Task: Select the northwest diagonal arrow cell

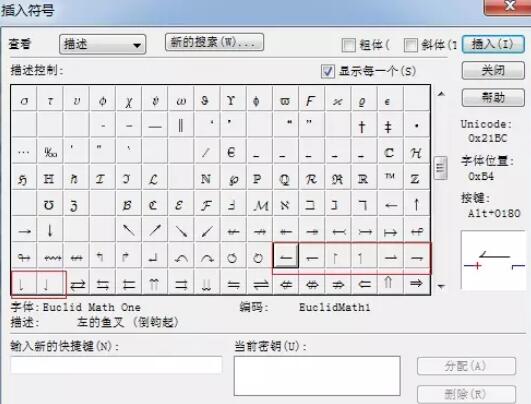Action: coord(129,230)
